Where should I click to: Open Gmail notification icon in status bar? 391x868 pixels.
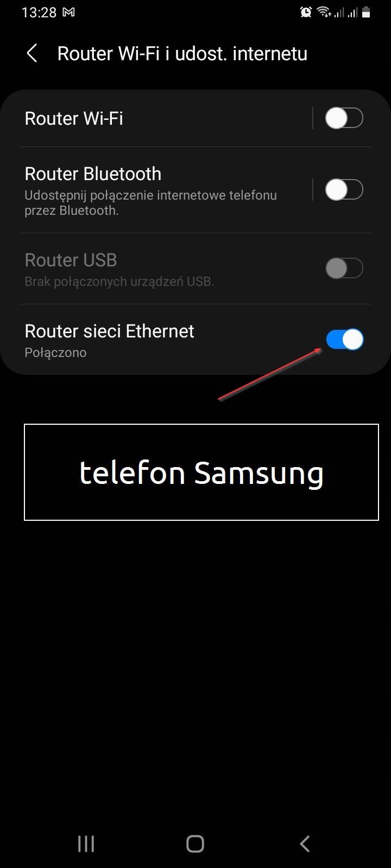tap(68, 12)
